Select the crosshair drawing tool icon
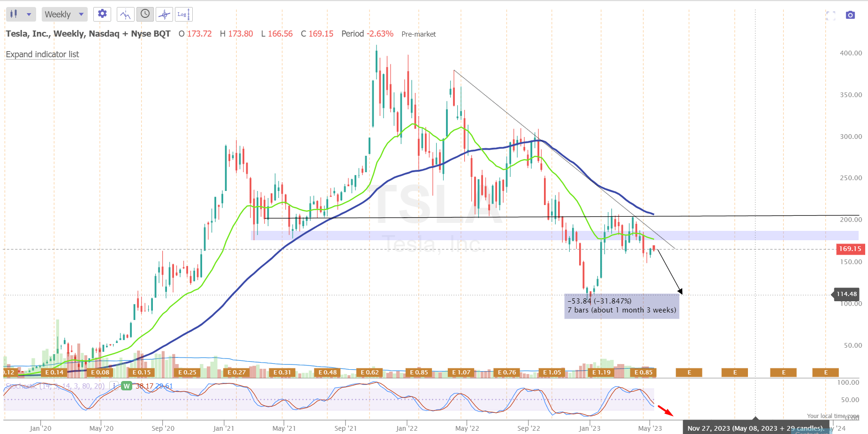868x434 pixels. (x=164, y=14)
